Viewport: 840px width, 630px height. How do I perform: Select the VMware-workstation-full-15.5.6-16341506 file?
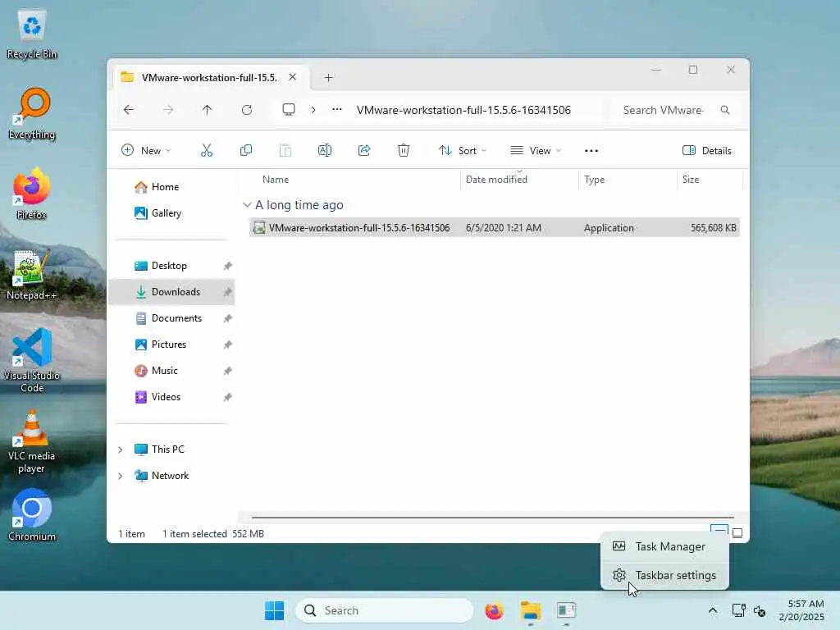[x=494, y=228]
